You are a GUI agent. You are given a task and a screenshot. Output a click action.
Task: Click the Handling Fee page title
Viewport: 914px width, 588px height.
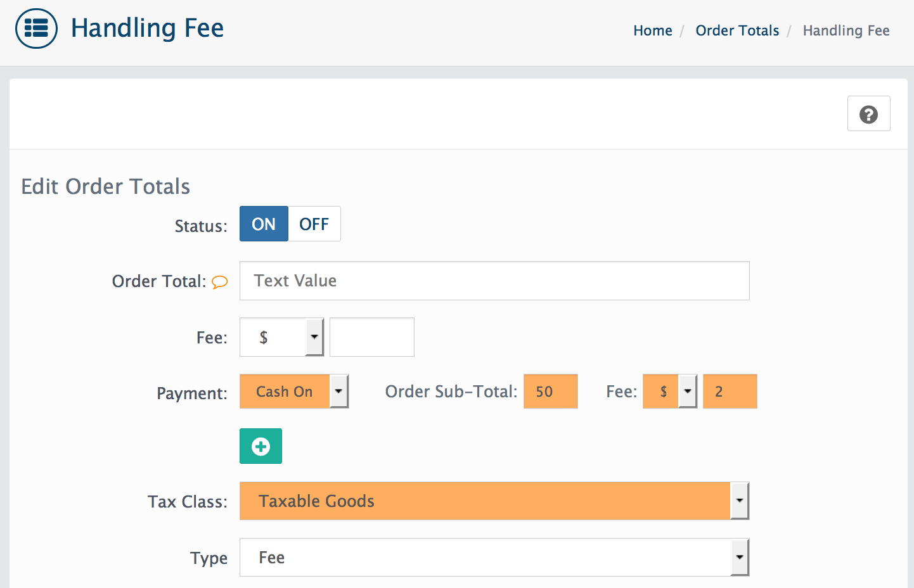147,29
